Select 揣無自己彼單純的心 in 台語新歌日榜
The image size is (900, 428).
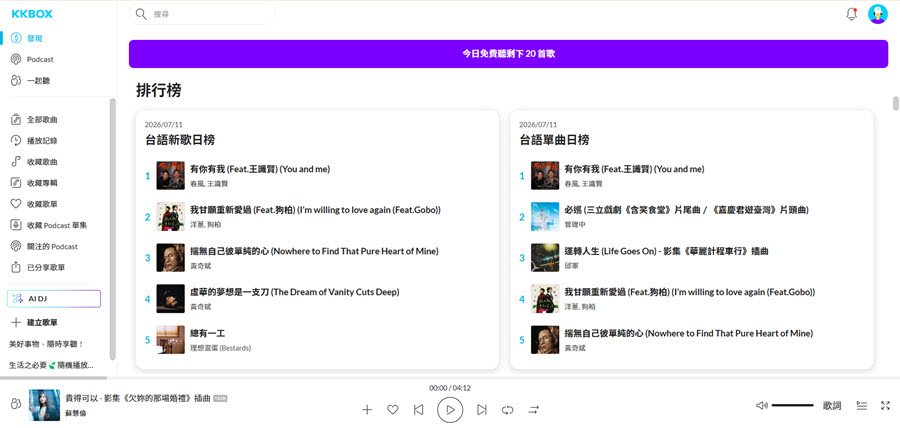click(x=314, y=251)
